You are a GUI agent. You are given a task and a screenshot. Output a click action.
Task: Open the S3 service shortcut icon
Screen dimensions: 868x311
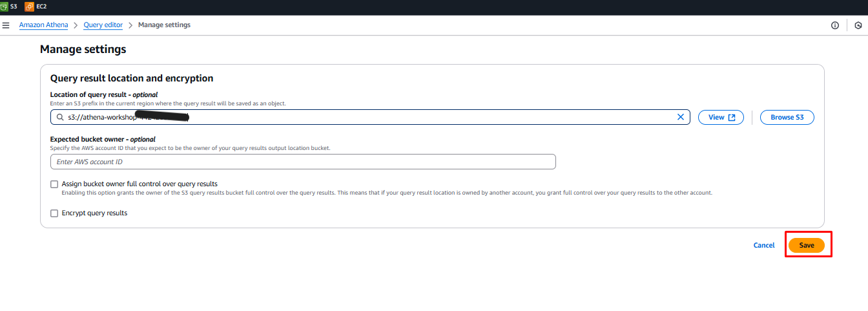[x=4, y=6]
